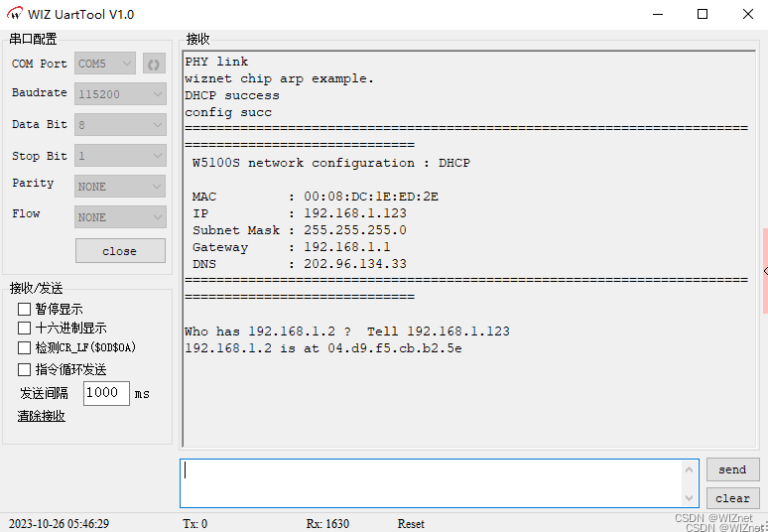The height and width of the screenshot is (532, 768).
Task: Open the Parity dropdown
Action: [120, 187]
